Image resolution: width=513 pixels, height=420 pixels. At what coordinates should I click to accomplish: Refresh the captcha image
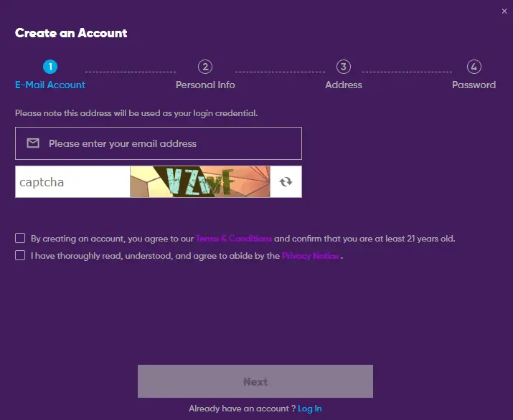[286, 182]
